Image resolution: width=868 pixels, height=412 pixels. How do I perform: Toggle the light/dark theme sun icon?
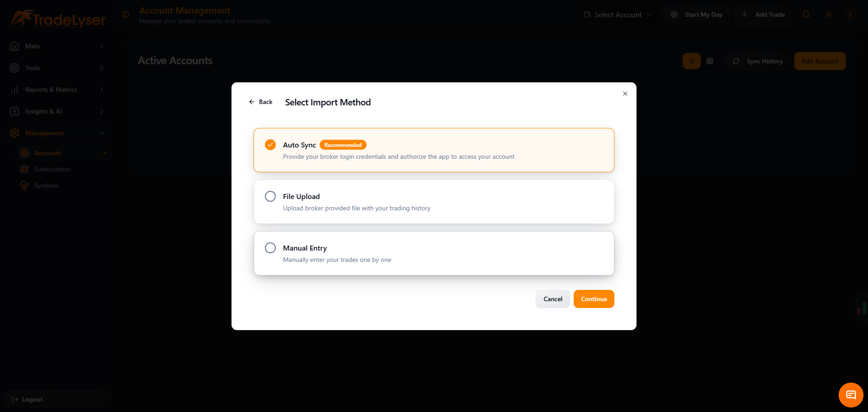tap(829, 14)
